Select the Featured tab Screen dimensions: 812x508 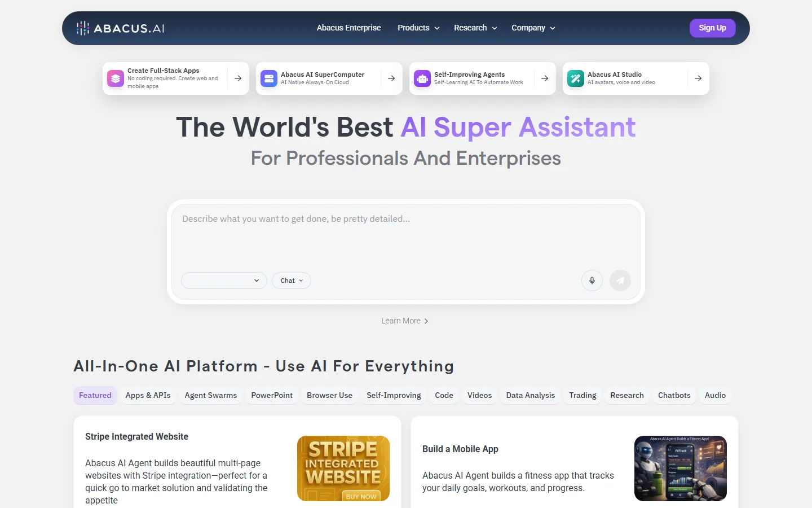coord(95,396)
